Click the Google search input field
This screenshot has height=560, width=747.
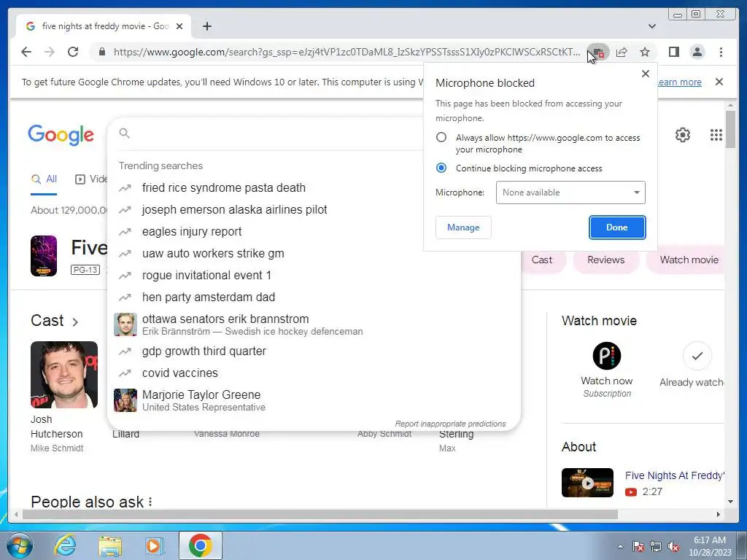click(x=276, y=133)
